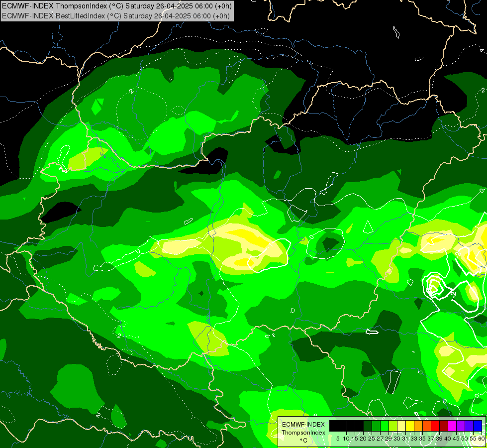Image resolution: width=487 pixels, height=448 pixels.
Task: Click the indigo 50-55 legend swatch
Action: (469, 426)
